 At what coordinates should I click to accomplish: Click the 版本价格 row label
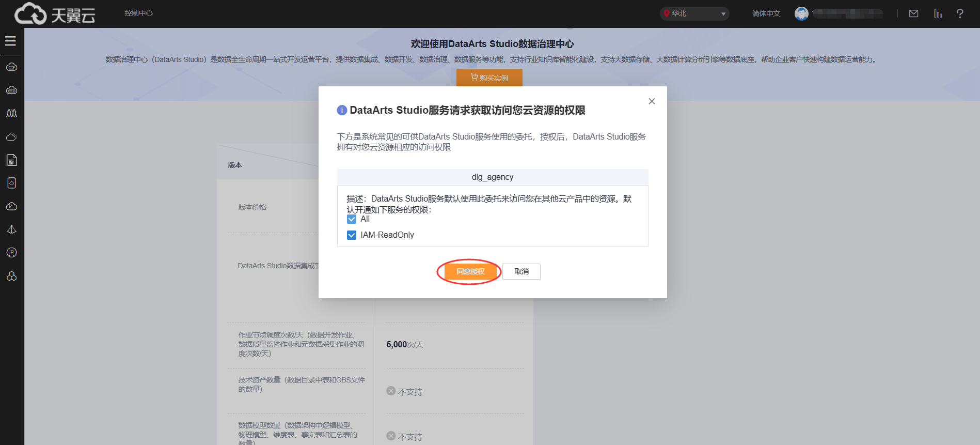pos(252,207)
